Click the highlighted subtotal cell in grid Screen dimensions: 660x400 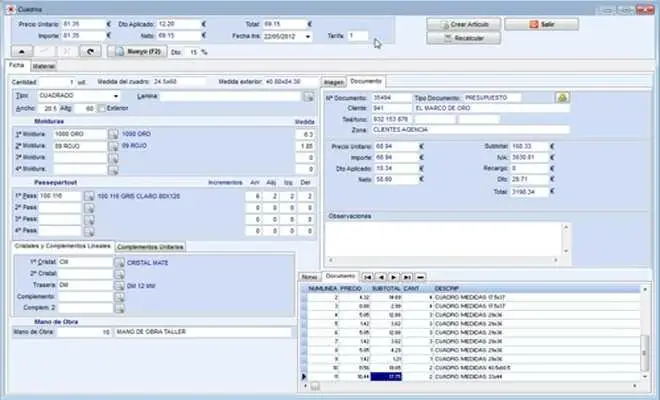click(386, 376)
